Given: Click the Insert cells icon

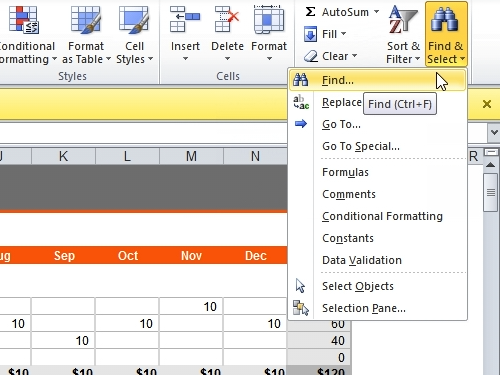Looking at the screenshot, I should pos(185,19).
